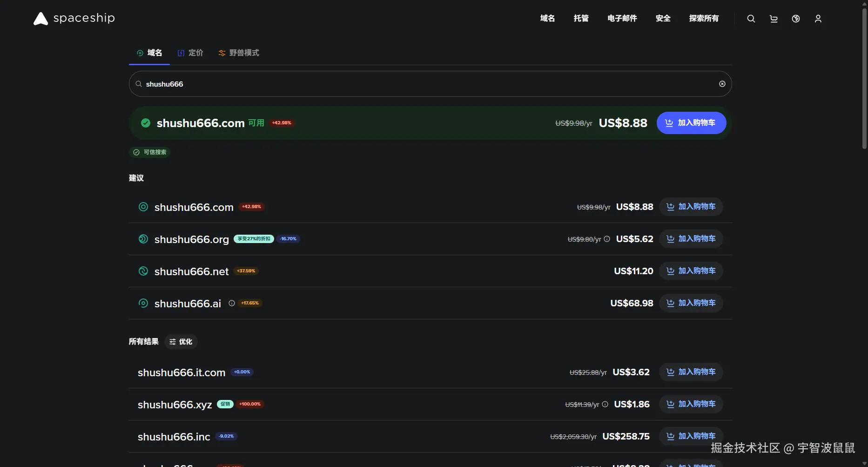Switch to the 定价 tab

point(190,53)
